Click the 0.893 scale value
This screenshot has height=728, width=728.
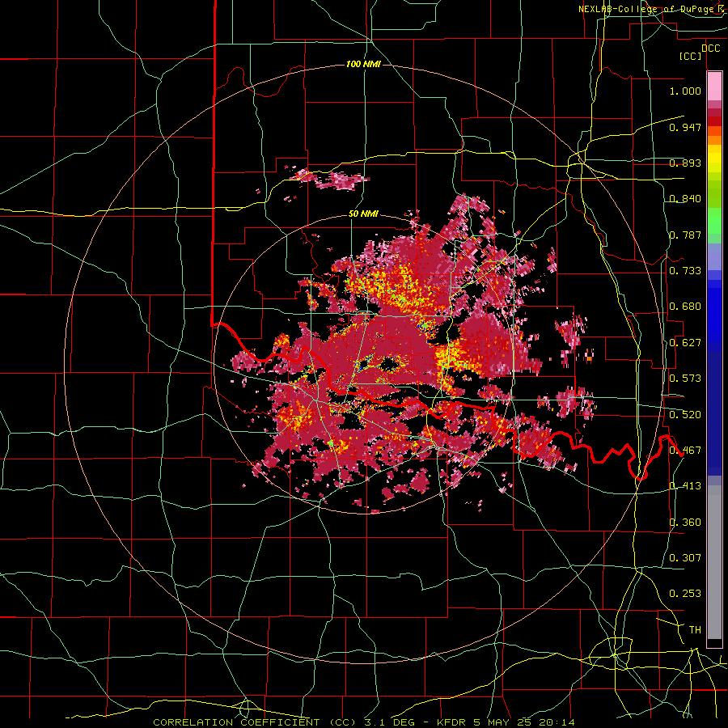[685, 163]
